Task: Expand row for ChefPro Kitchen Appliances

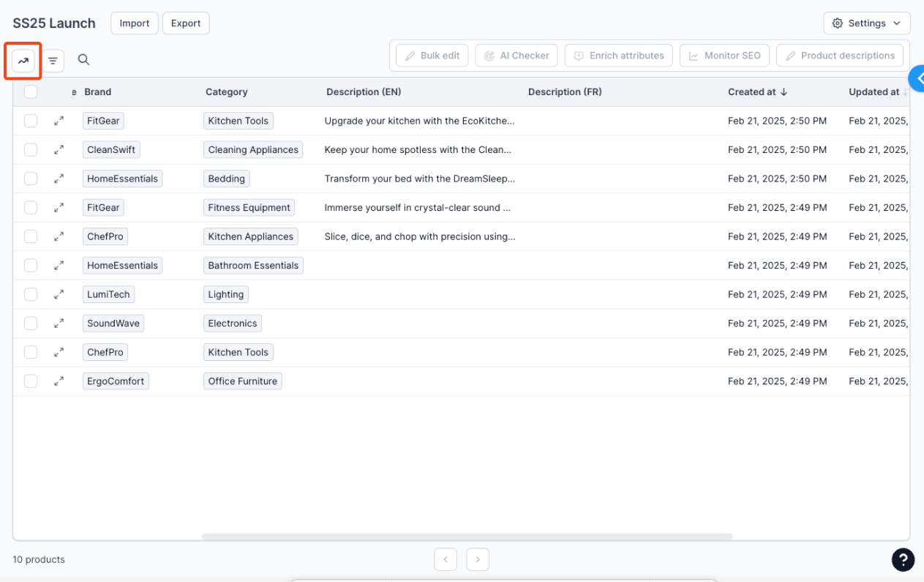Action: tap(59, 236)
